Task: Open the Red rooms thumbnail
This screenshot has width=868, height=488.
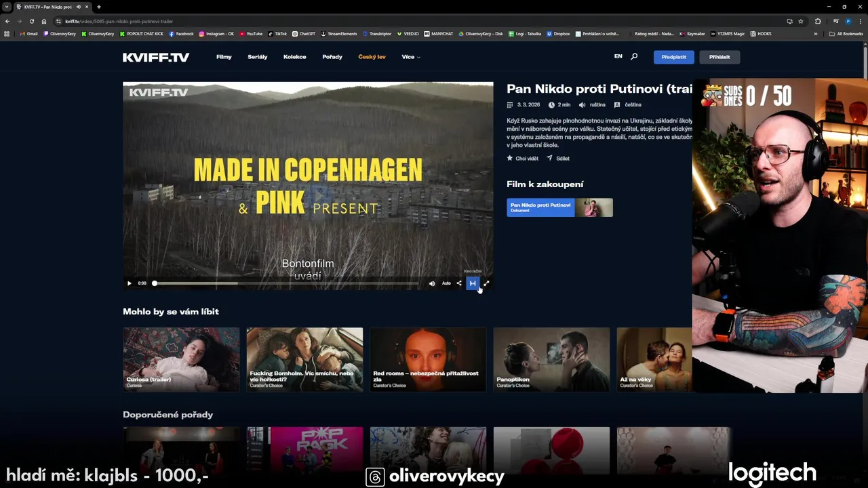Action: 428,359
